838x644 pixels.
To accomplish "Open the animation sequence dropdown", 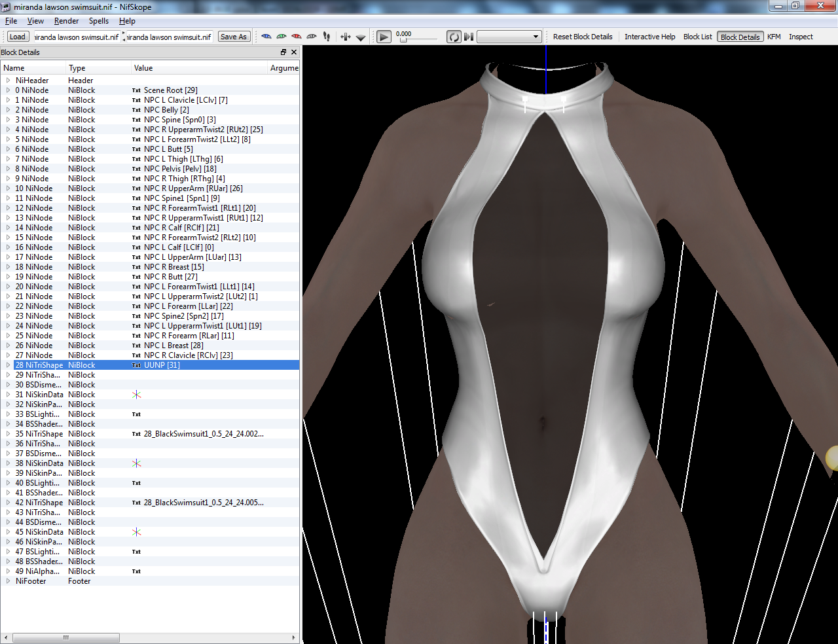I will (509, 37).
